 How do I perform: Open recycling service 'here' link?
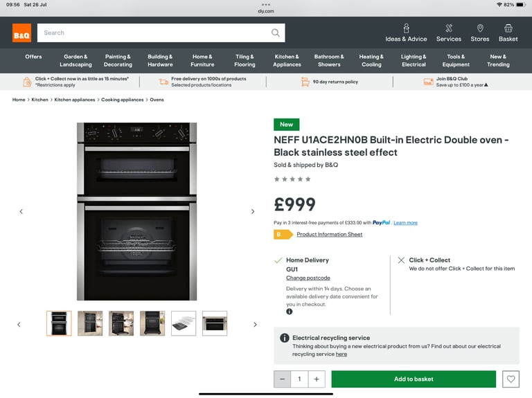coord(342,354)
